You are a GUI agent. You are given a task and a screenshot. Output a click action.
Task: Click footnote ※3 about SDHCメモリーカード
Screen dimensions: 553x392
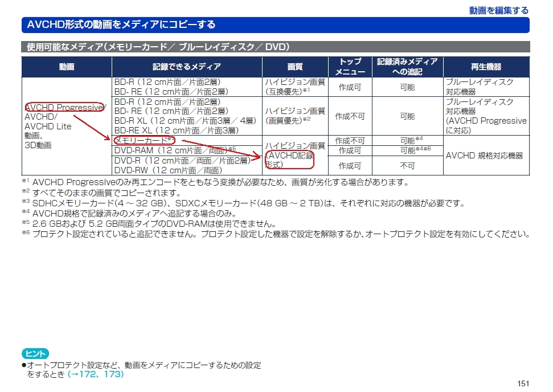coord(243,203)
